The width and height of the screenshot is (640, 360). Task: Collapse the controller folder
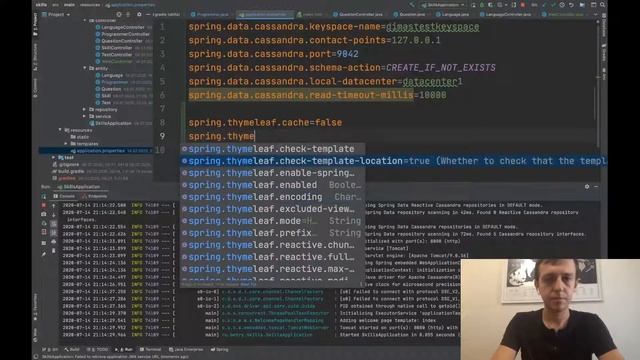(x=84, y=20)
